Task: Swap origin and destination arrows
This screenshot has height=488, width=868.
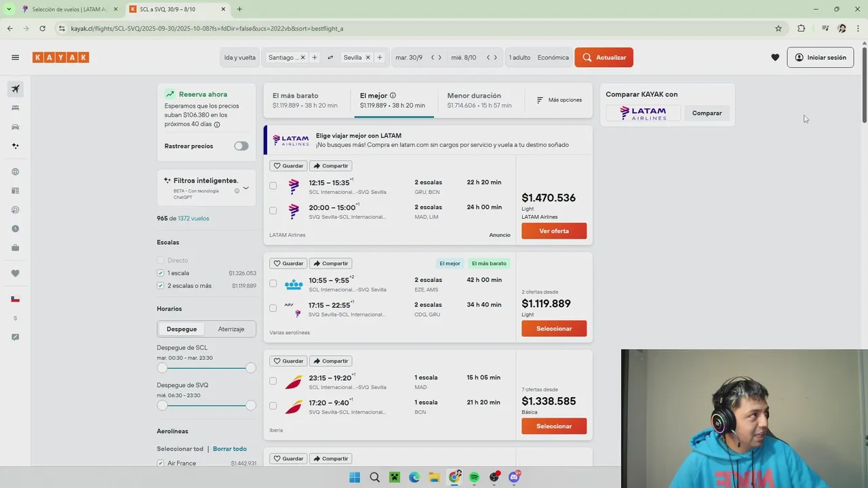Action: [330, 58]
